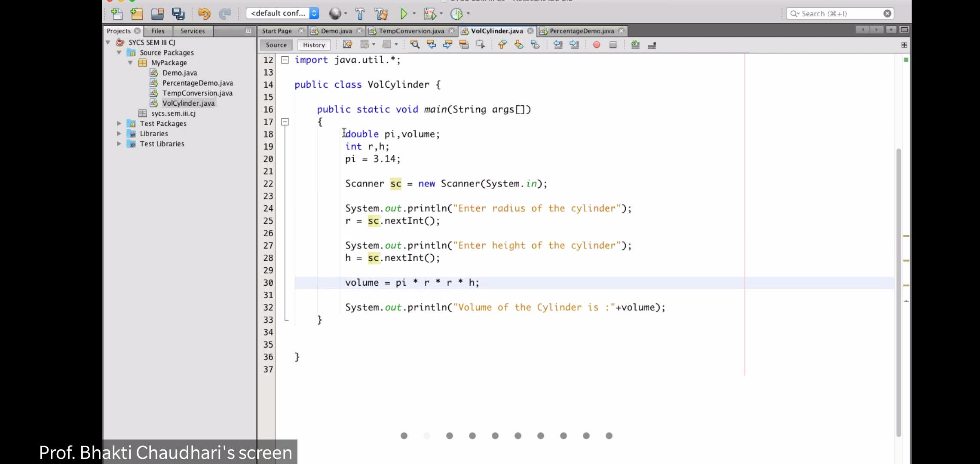The image size is (980, 464).
Task: Click the Undo arrow in toolbar
Action: (204, 14)
